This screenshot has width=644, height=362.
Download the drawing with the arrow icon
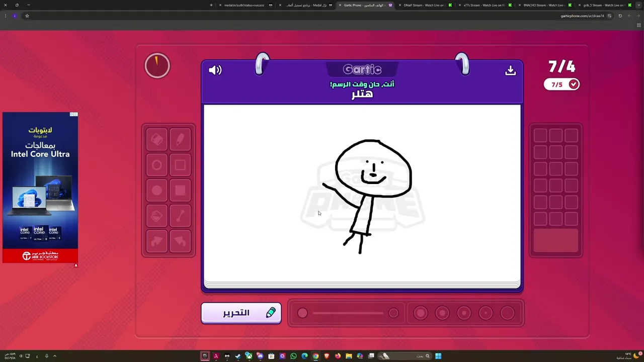[511, 70]
